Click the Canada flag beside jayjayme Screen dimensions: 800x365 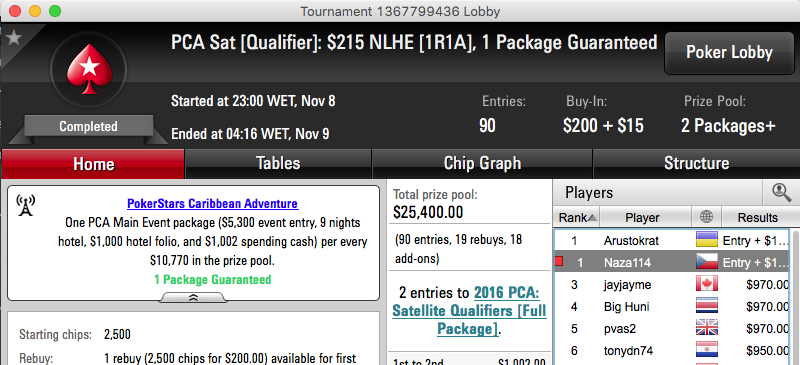click(707, 284)
